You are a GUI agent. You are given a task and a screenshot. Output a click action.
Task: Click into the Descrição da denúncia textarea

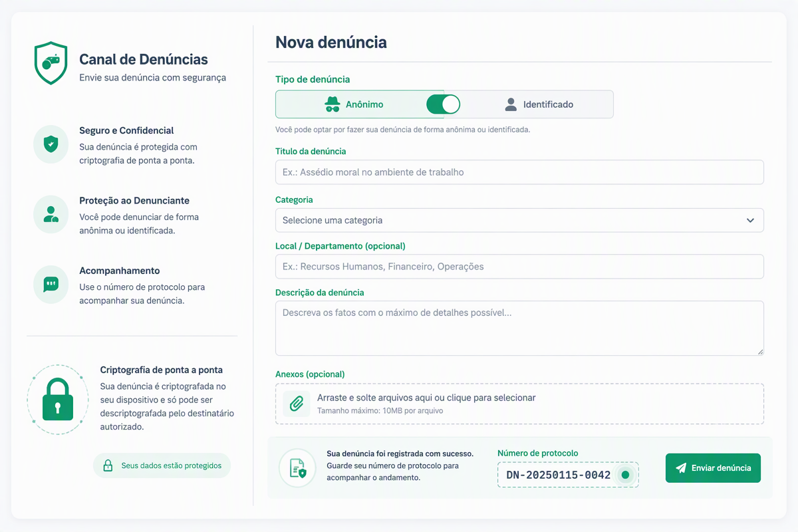coord(519,329)
